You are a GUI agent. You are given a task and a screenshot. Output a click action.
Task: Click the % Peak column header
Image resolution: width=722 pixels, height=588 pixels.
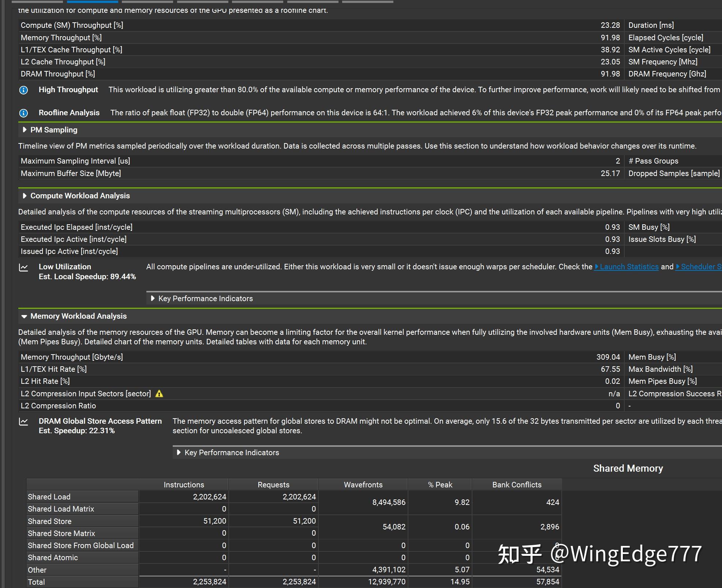point(440,485)
